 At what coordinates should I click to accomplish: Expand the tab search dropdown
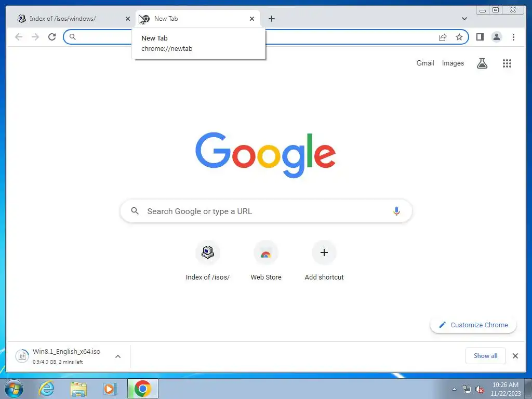[464, 19]
